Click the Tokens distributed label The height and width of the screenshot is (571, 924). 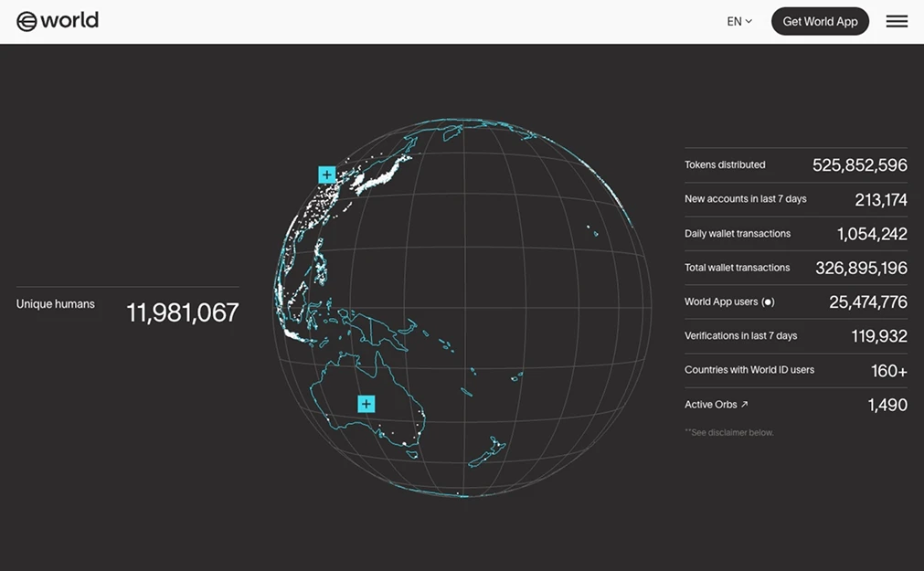pyautogui.click(x=725, y=165)
